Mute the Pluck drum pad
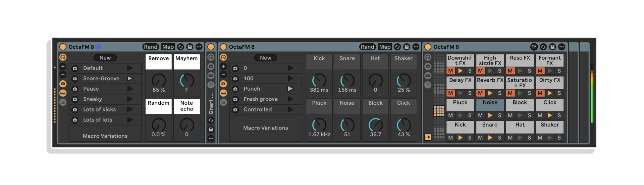This screenshot has width=644, height=185. click(450, 115)
